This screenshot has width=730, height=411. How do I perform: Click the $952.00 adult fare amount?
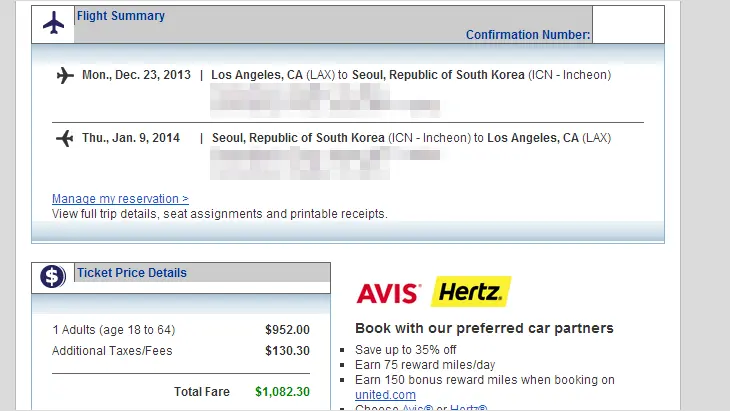click(287, 329)
